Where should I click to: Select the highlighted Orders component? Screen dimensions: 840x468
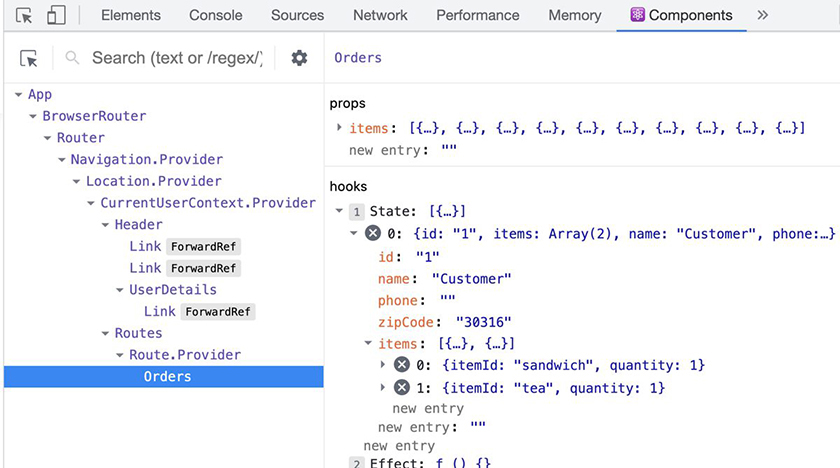pos(163,376)
